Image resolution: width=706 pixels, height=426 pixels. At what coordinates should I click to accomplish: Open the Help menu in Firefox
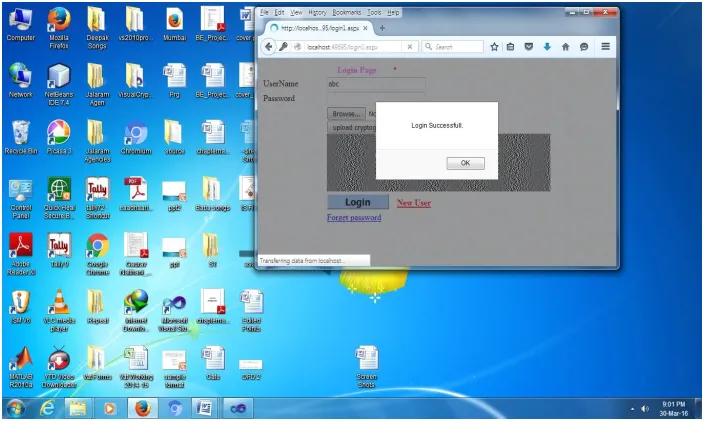pos(393,13)
